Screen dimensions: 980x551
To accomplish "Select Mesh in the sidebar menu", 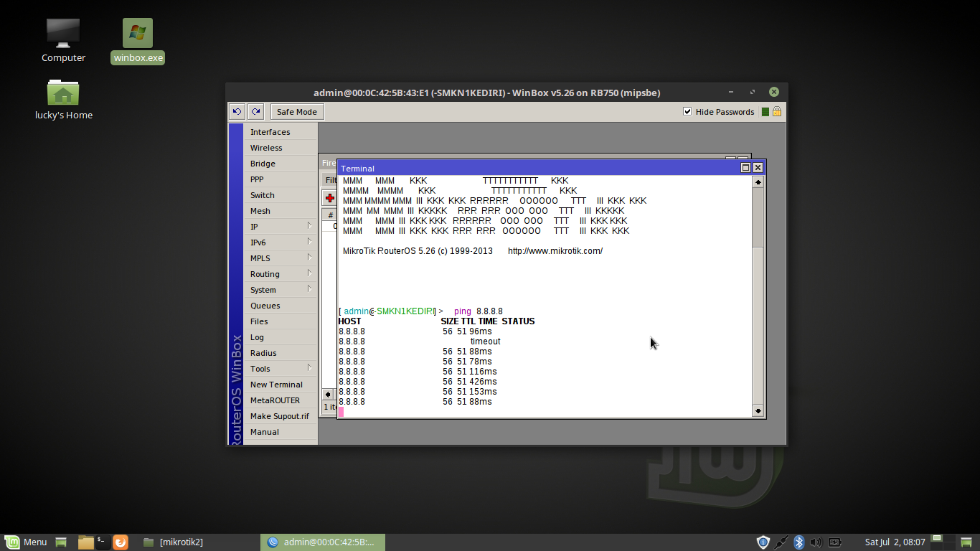I will 281,211.
